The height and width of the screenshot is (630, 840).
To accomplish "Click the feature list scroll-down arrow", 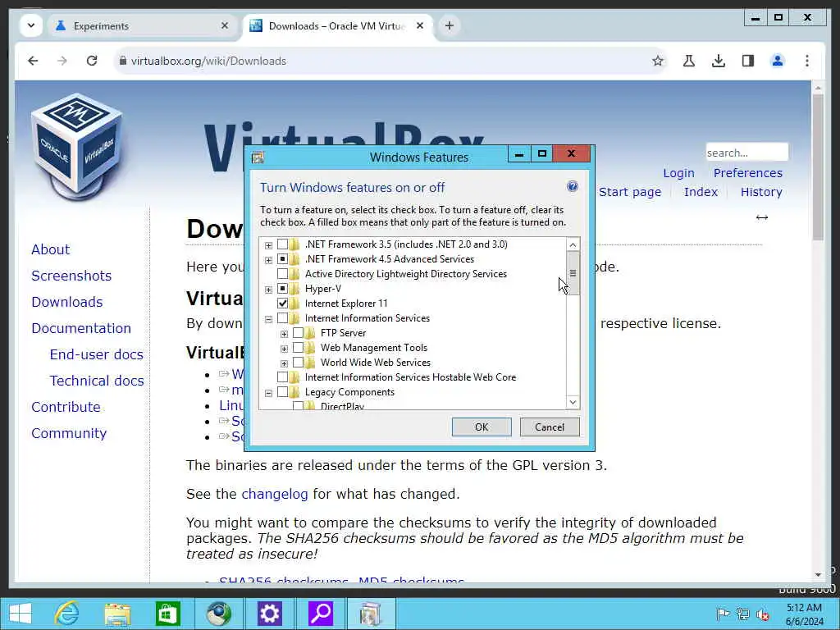I will pyautogui.click(x=573, y=402).
